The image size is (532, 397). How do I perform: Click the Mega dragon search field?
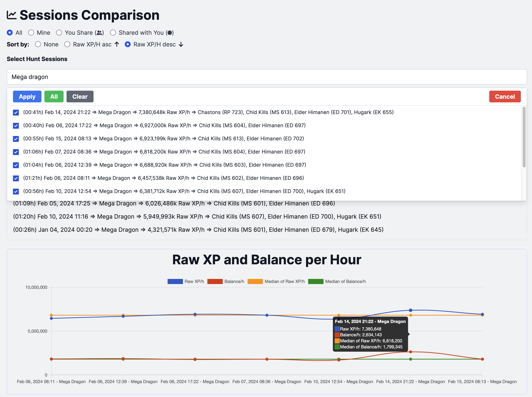pos(267,77)
